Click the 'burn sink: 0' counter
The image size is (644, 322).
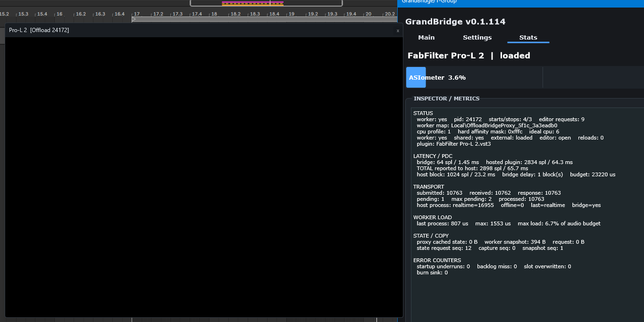(432, 272)
